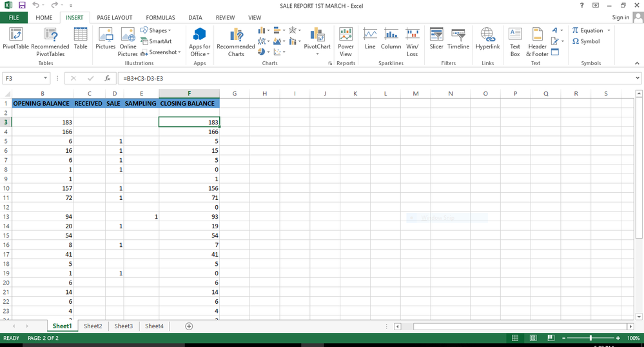644x347 pixels.
Task: Click the Insert Function fx button
Action: pyautogui.click(x=107, y=78)
